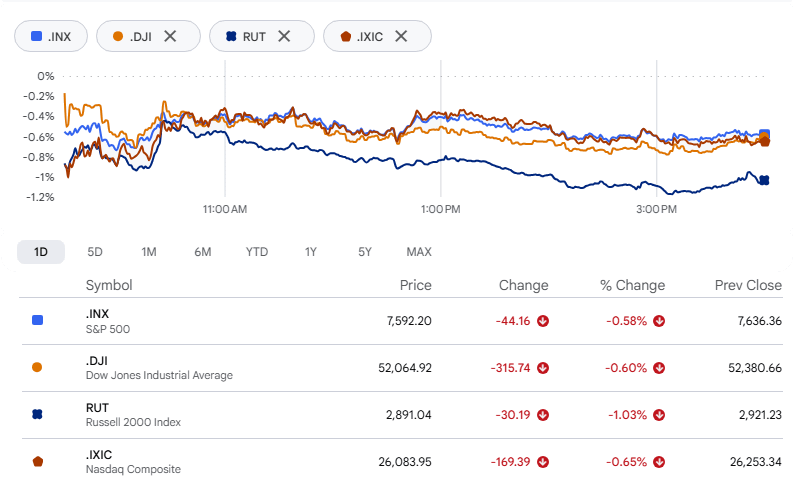The image size is (797, 490).
Task: Switch chart to 1M range
Action: (x=148, y=252)
